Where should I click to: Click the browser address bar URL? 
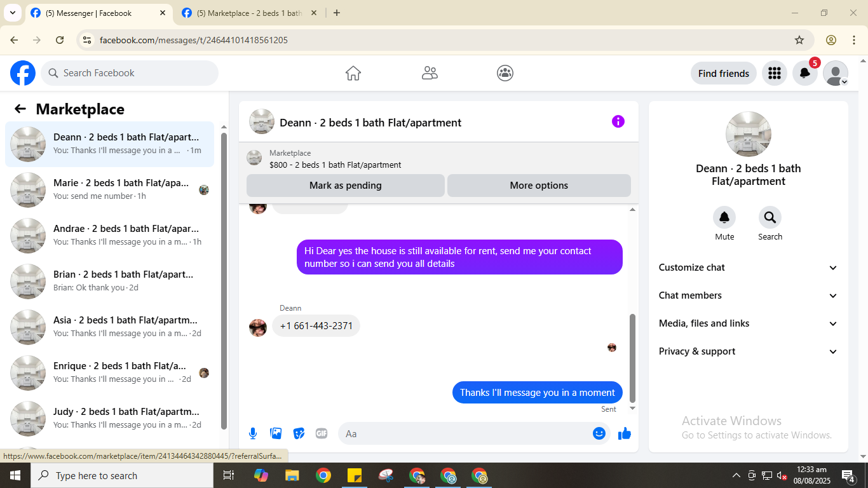[194, 40]
